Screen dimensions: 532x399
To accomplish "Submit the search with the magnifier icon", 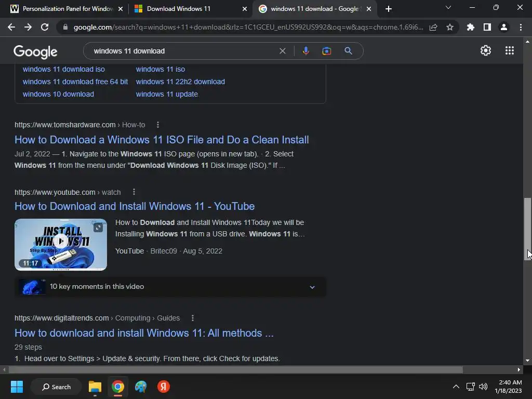I will 348,51.
